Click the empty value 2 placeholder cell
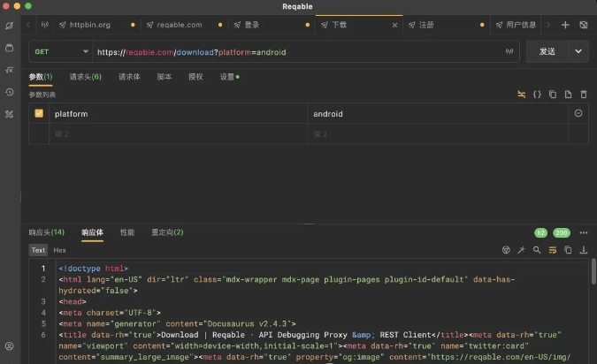This screenshot has height=364, width=597. point(438,134)
